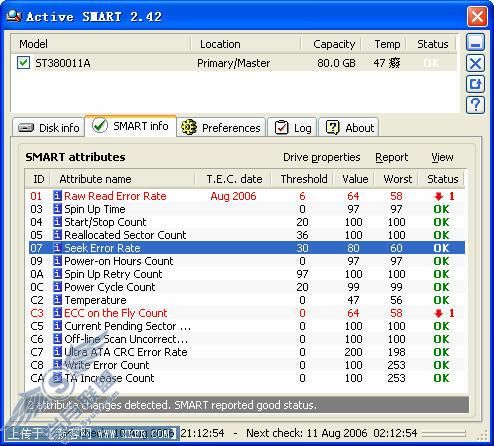Screen dimensions: 494x446
Task: Open the View menu link
Action: pyautogui.click(x=442, y=157)
